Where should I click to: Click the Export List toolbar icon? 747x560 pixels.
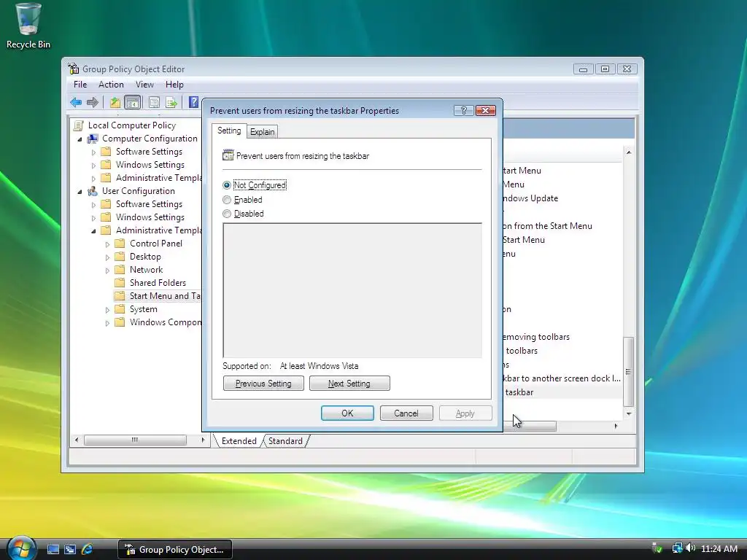tap(171, 102)
